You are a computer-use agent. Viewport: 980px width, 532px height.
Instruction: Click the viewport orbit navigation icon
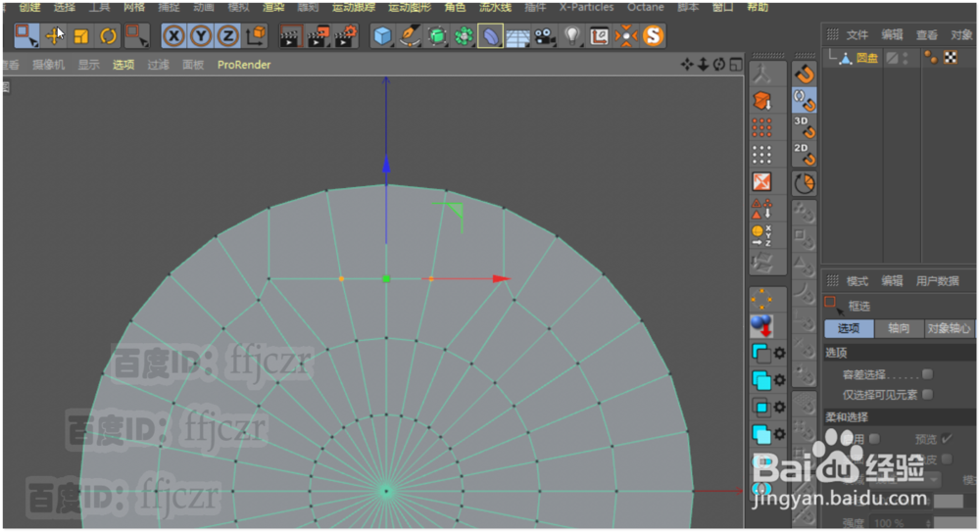719,65
